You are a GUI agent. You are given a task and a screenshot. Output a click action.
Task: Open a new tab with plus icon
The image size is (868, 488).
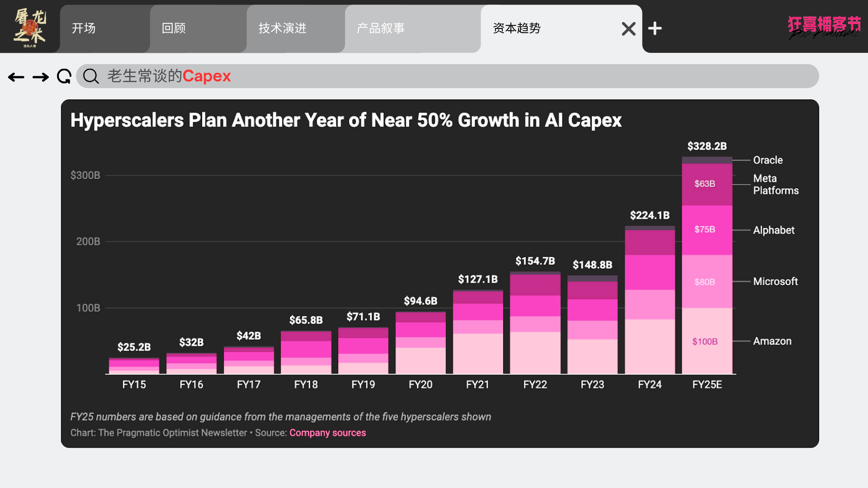point(655,28)
